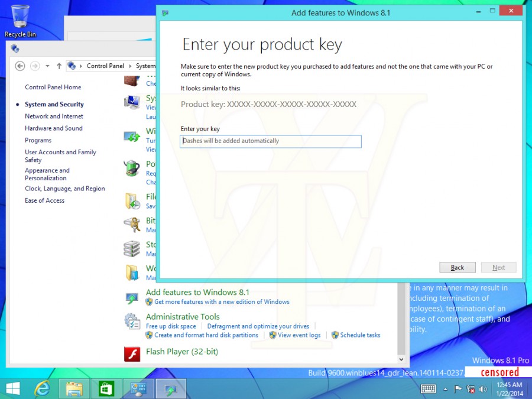
Task: Open the Windows Store taskbar icon
Action: 106,388
